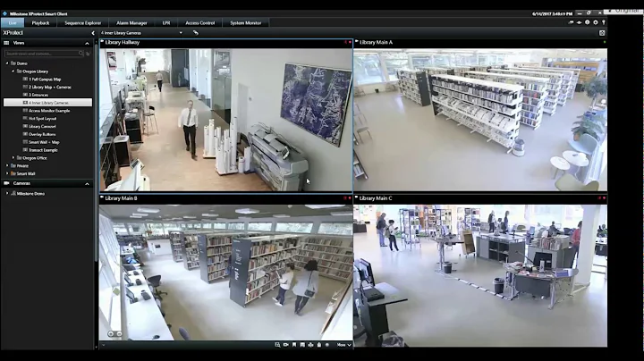Select the 1 Full Campus Map view
Image resolution: width=644 pixels, height=361 pixels.
pyautogui.click(x=45, y=80)
